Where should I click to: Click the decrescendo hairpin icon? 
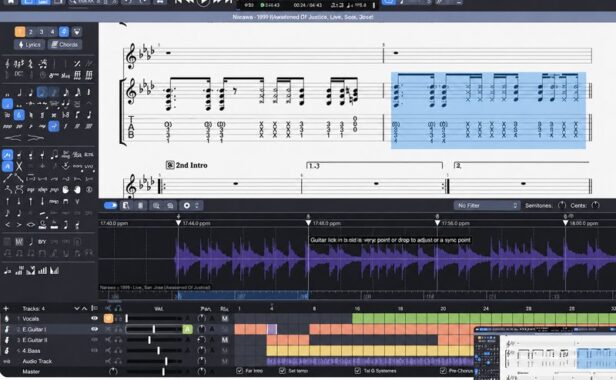(35, 138)
